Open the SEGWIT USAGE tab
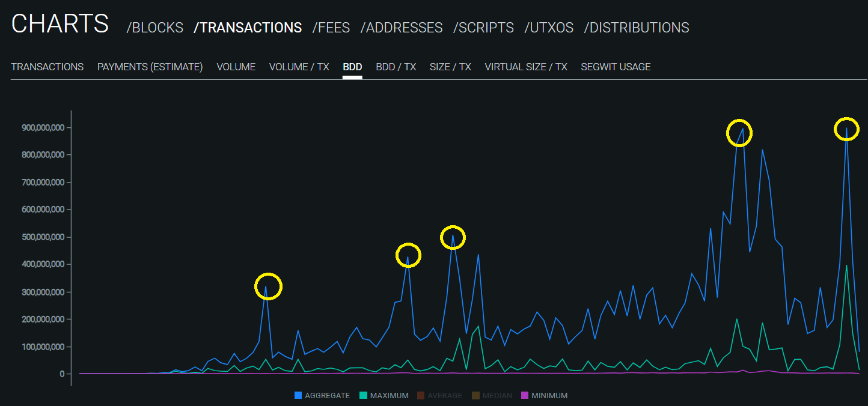Viewport: 868px width, 406px height. (x=616, y=67)
